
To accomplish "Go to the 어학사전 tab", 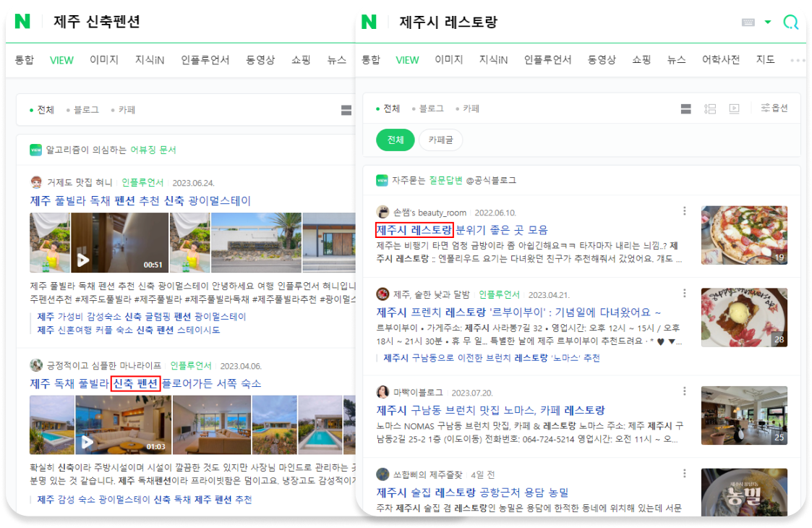I will (x=720, y=60).
